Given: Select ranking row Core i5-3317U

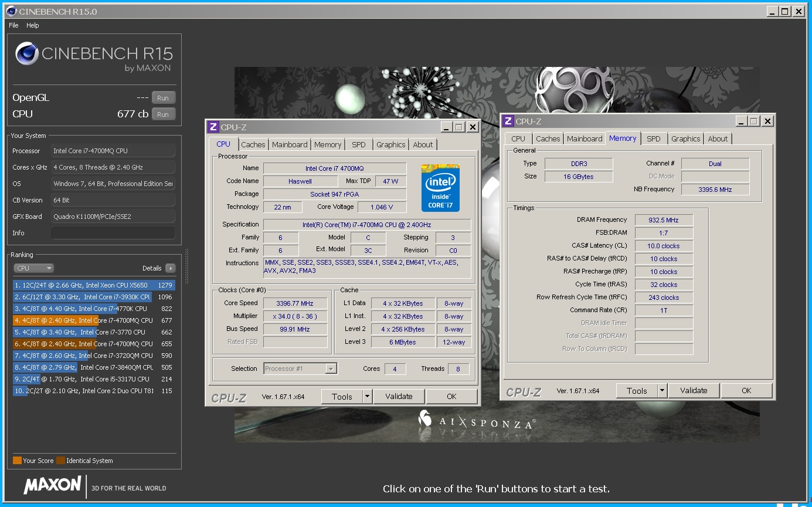Looking at the screenshot, I should (x=94, y=379).
